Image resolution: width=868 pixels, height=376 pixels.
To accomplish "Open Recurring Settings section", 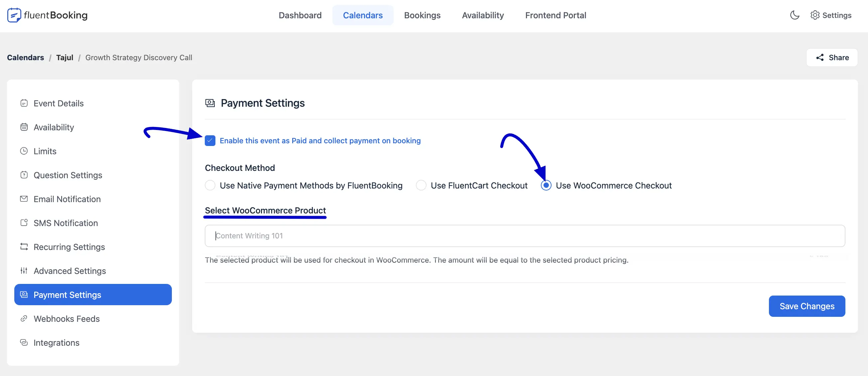I will pos(93,247).
